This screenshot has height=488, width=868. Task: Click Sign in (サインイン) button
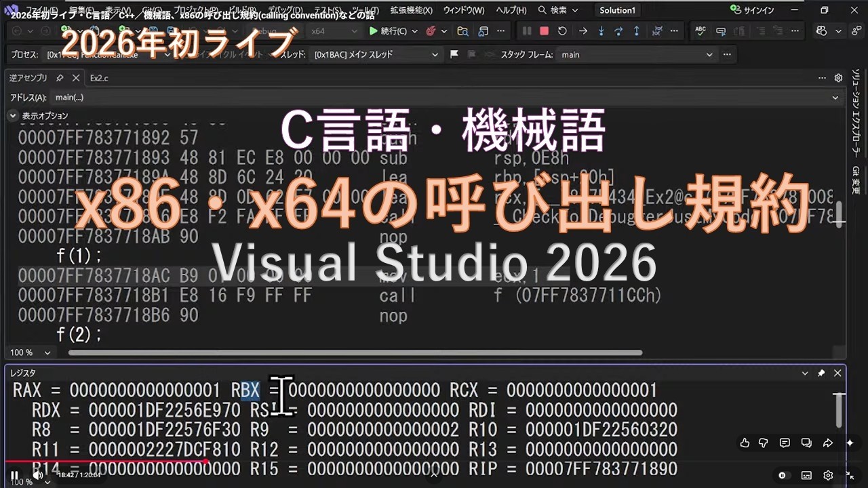pyautogui.click(x=753, y=10)
